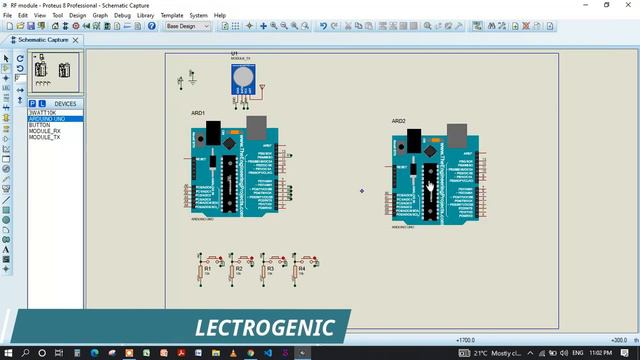Open the property assignment tool
640x360 pixels.
click(x=502, y=26)
